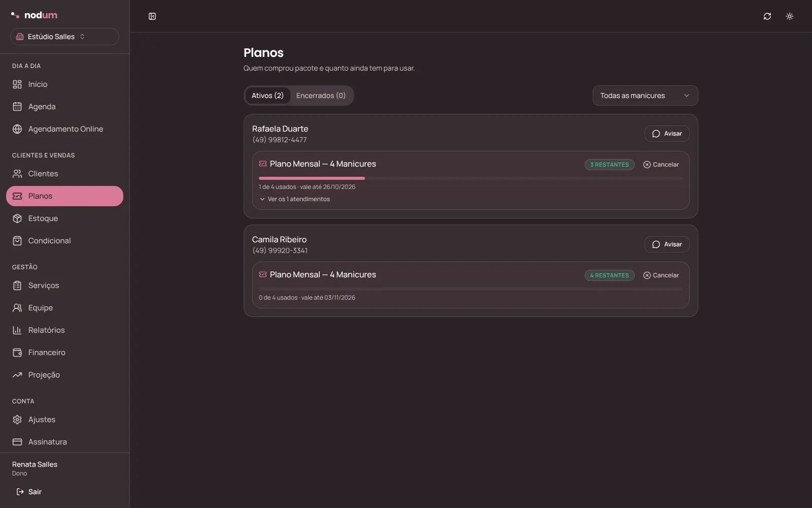This screenshot has height=508, width=812.
Task: Open Início dashboard icon in sidebar
Action: click(x=17, y=84)
